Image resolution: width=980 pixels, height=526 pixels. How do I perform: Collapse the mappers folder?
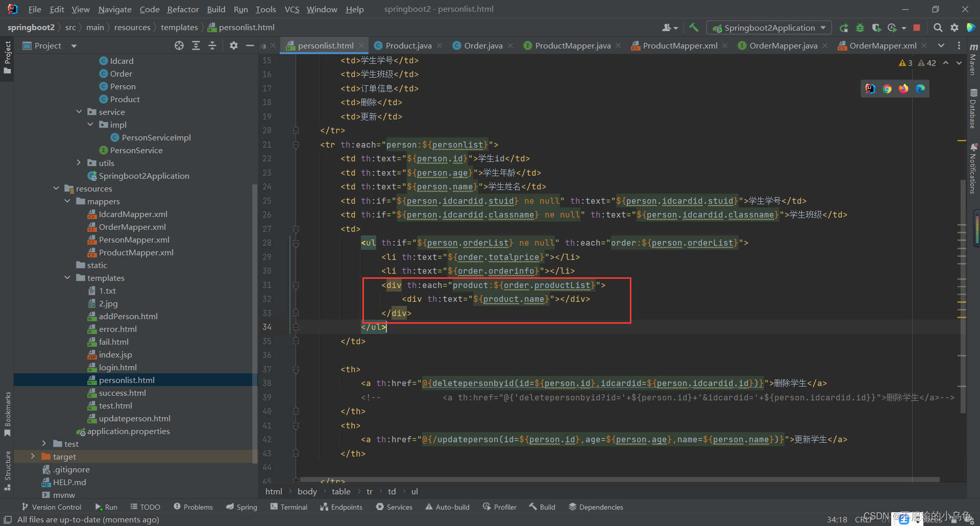(x=67, y=201)
